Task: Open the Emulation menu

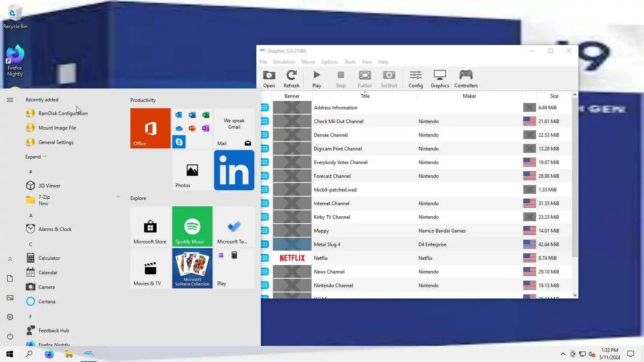Action: click(284, 62)
